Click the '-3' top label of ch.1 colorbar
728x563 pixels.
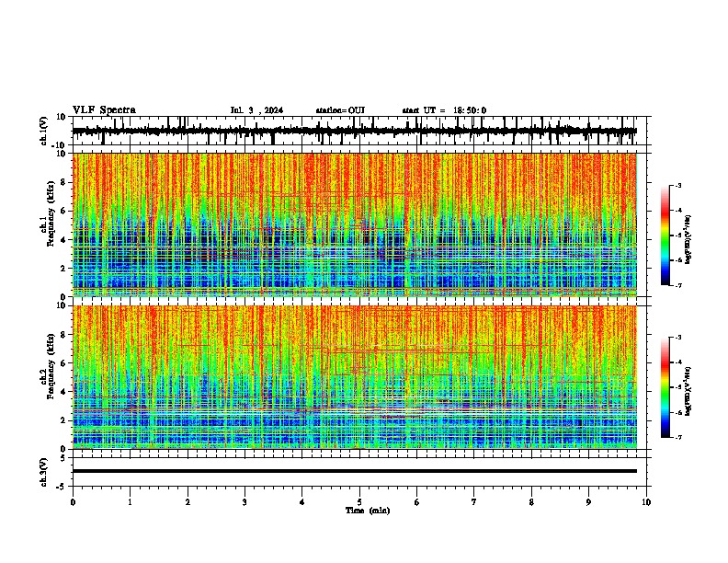point(677,185)
